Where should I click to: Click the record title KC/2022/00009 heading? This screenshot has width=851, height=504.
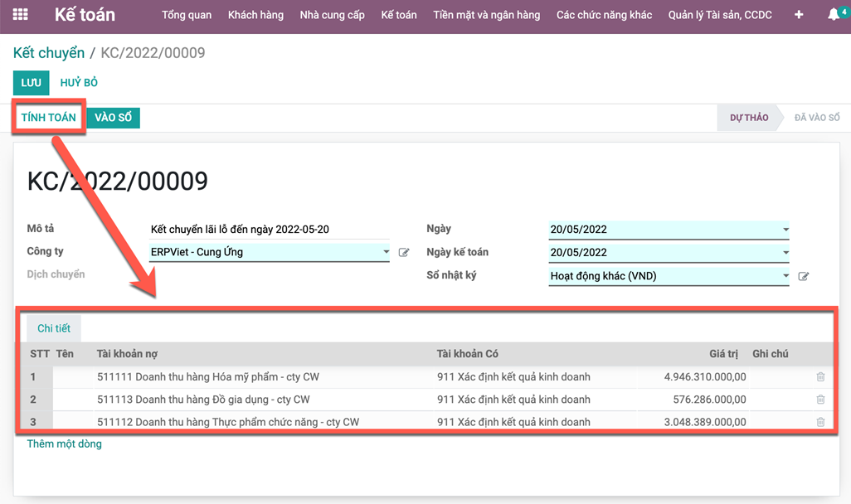117,182
